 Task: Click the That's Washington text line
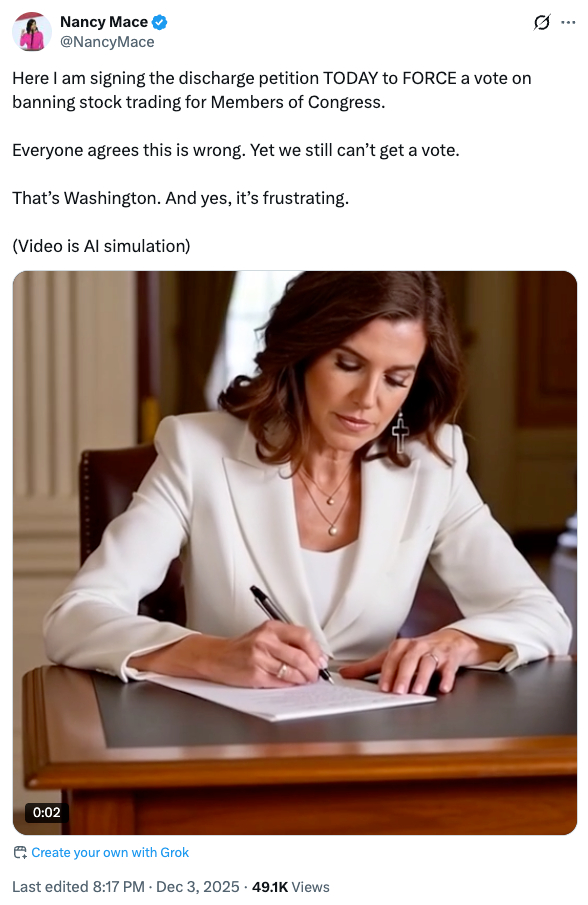[x=181, y=198]
